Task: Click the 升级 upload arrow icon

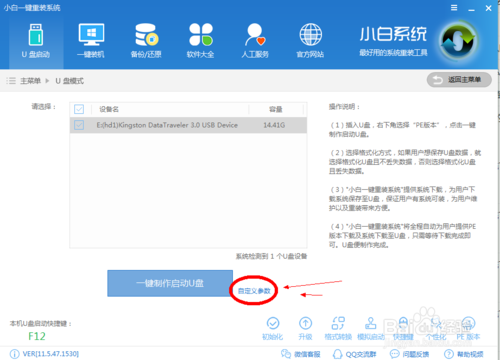Action: click(305, 323)
